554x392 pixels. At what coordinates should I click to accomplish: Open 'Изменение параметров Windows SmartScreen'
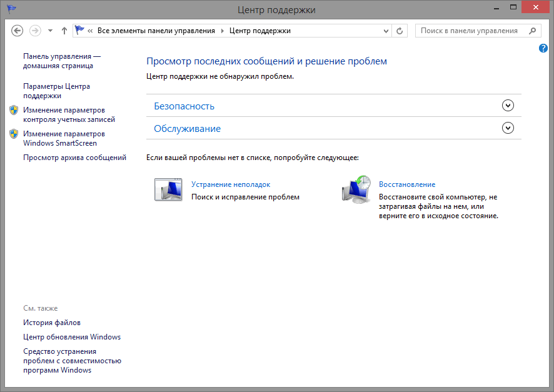(x=63, y=138)
